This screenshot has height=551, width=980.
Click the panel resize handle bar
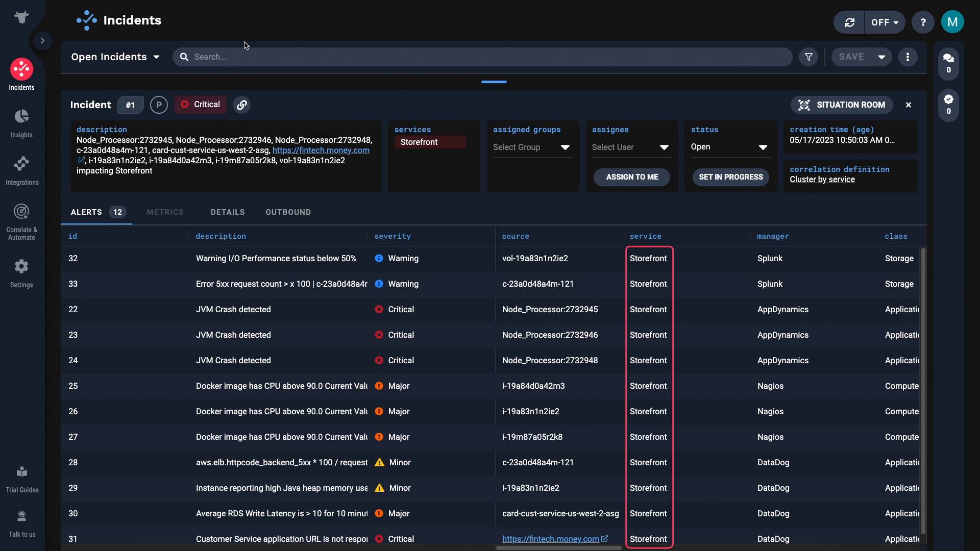coord(494,82)
